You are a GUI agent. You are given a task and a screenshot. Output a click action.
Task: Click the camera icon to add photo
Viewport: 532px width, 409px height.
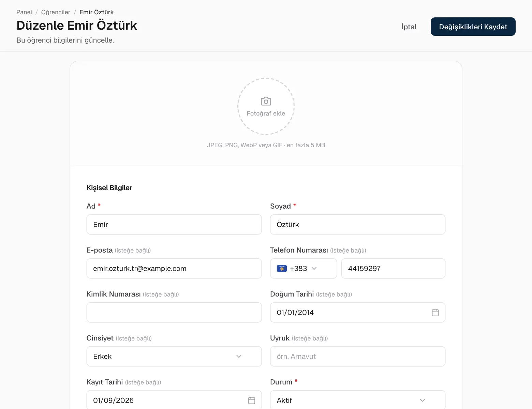(x=266, y=101)
